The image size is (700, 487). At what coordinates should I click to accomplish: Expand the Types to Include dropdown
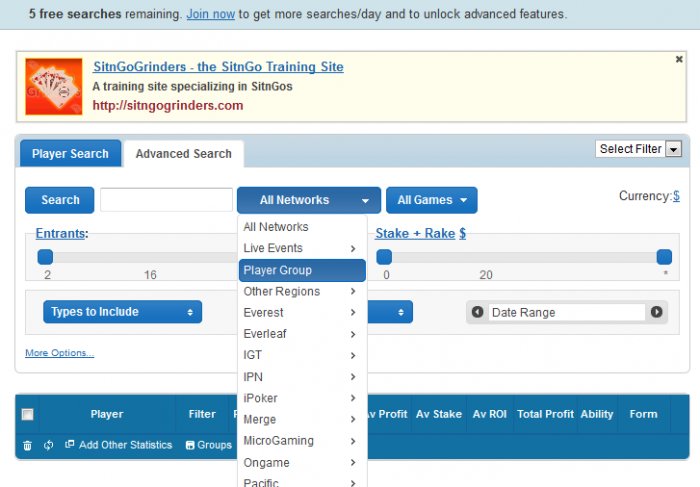[x=122, y=312]
